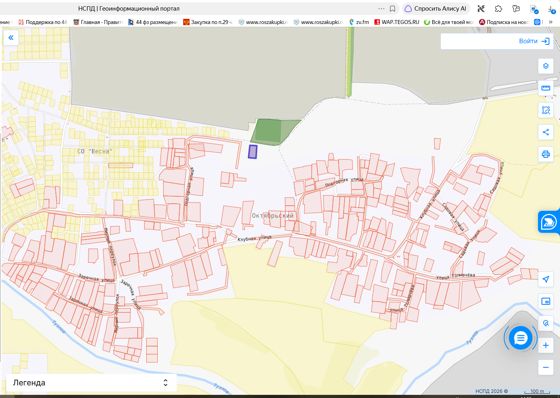Open bookmark Закупка по п.29

207,22
